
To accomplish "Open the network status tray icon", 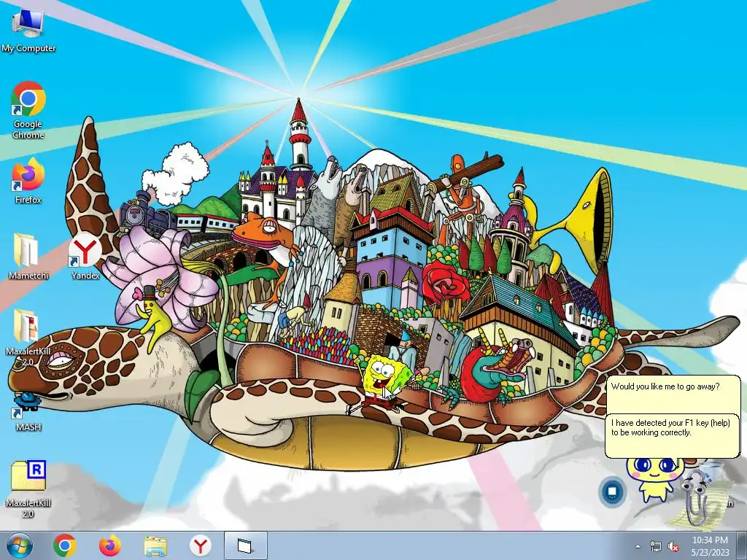I will point(656,546).
